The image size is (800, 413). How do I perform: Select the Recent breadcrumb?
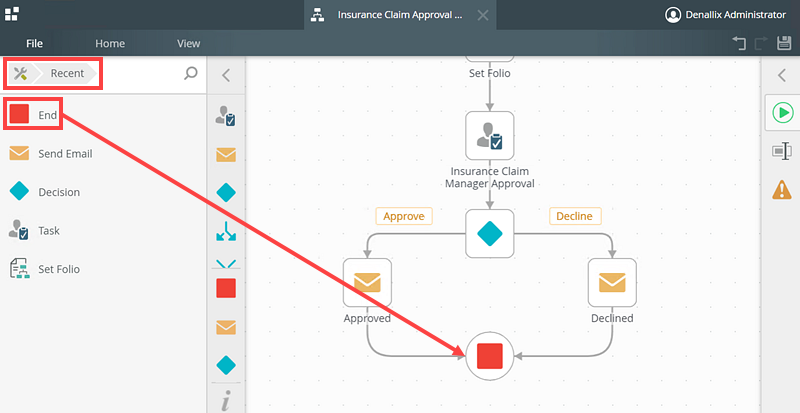point(67,74)
